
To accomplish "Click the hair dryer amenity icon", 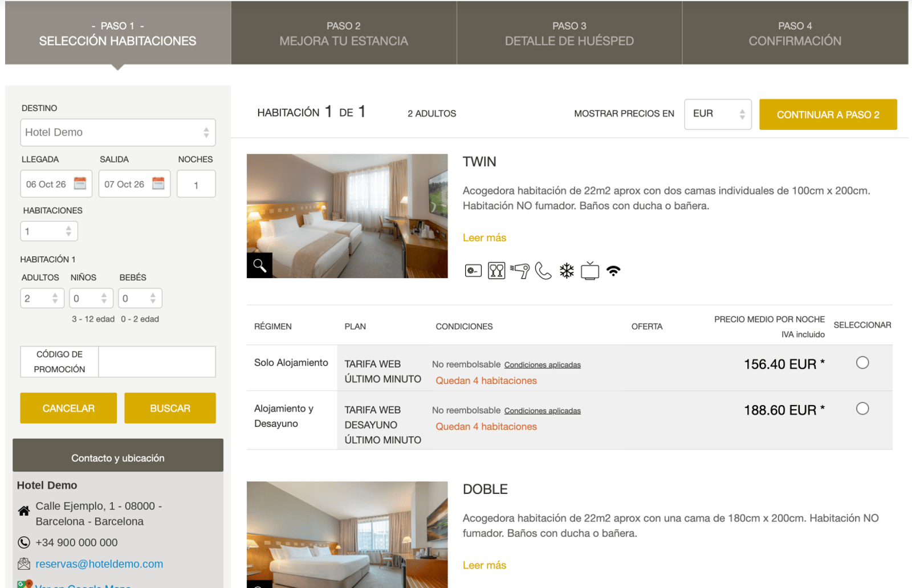I will (520, 271).
